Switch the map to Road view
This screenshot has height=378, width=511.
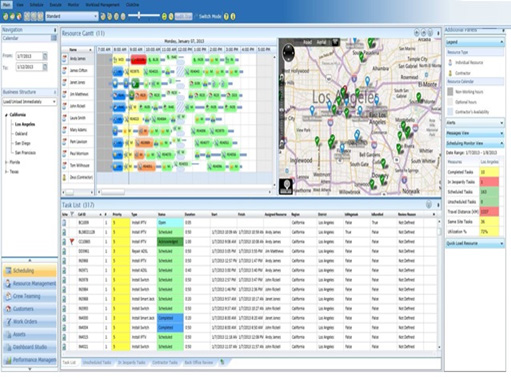click(x=307, y=42)
